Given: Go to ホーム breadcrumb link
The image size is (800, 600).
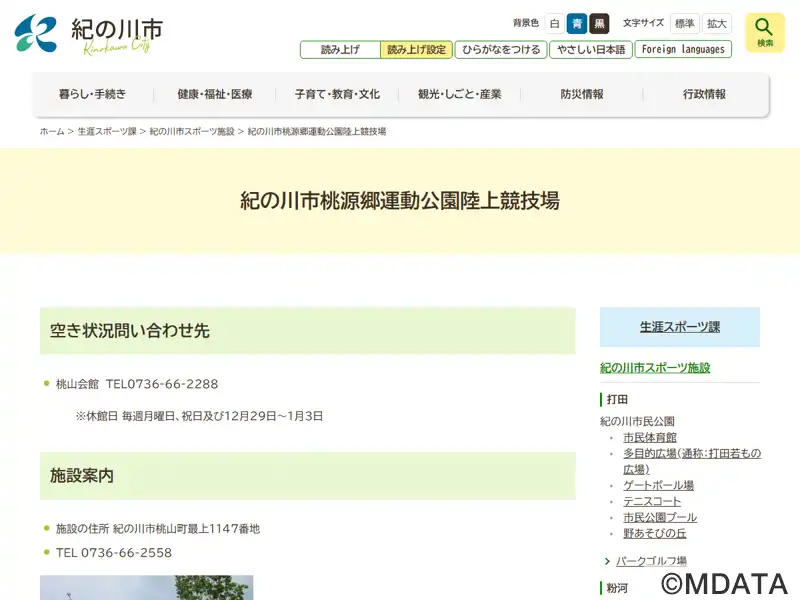Looking at the screenshot, I should point(52,132).
